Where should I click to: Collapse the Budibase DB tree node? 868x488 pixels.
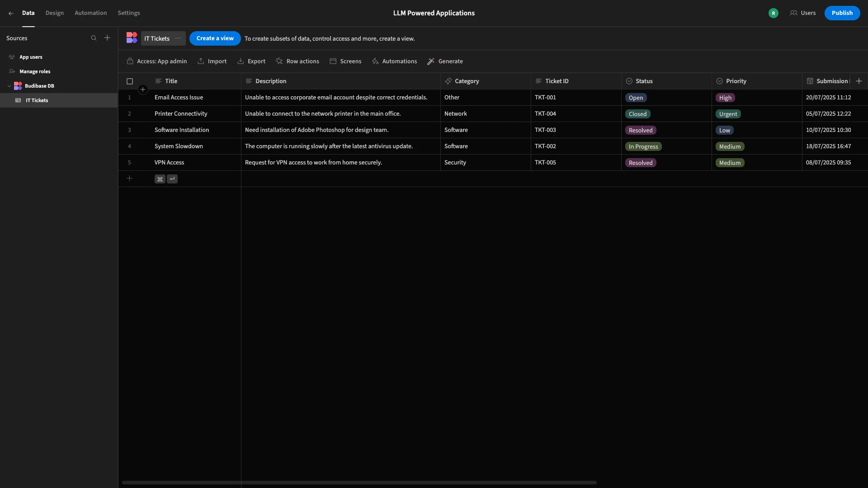(x=9, y=86)
